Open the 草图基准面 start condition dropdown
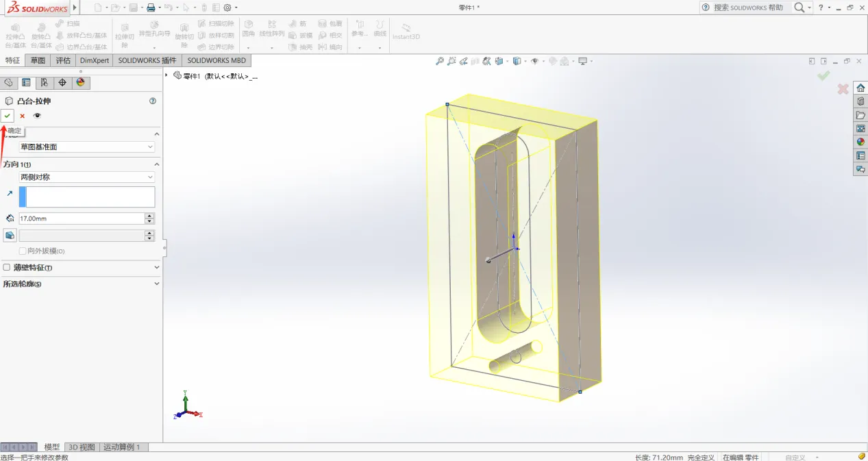This screenshot has width=868, height=461. pyautogui.click(x=87, y=147)
